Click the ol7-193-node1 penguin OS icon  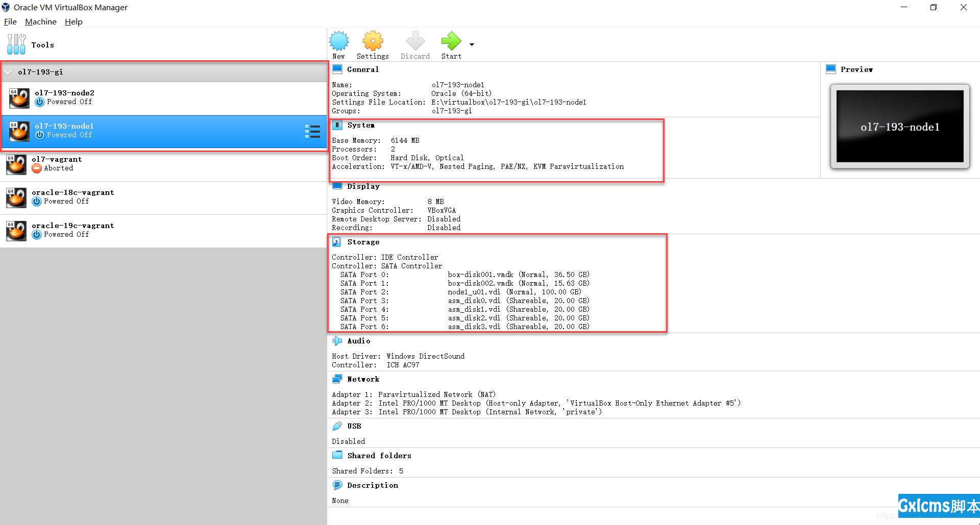pos(19,131)
